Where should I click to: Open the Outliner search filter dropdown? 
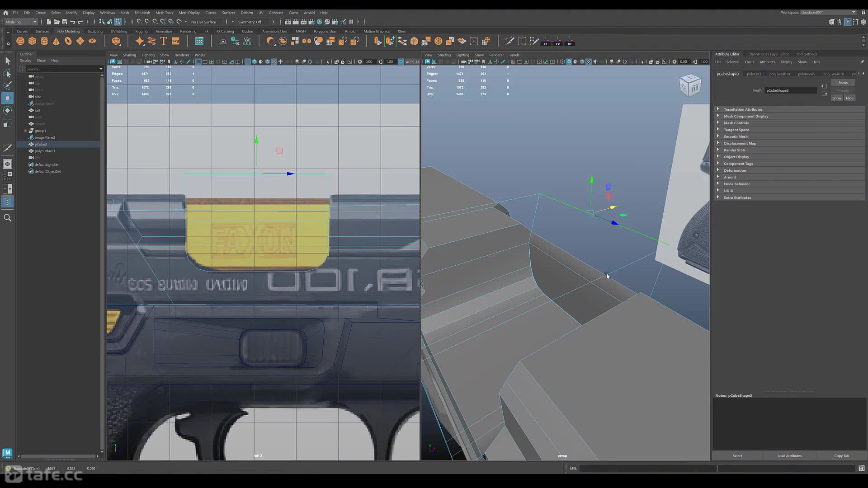[101, 69]
